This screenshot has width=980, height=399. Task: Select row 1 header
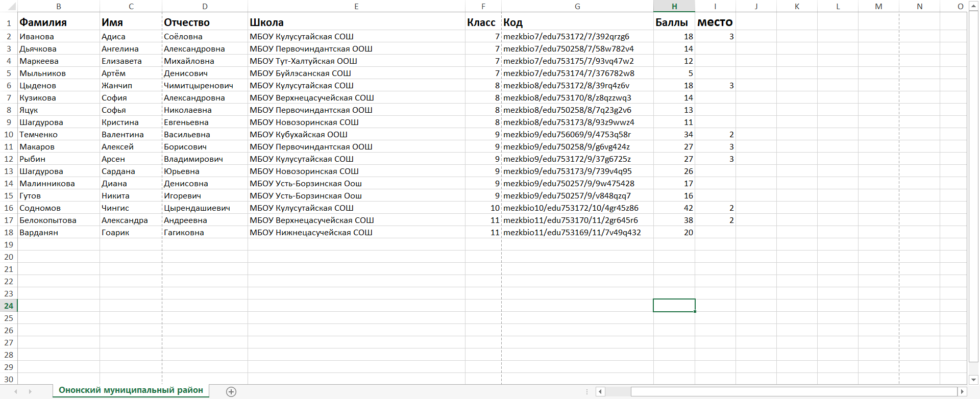coord(9,22)
